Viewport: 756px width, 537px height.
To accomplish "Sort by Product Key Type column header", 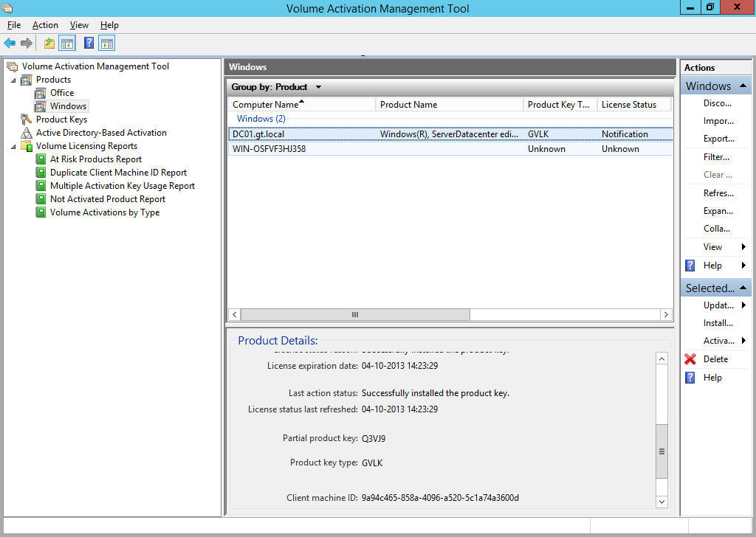I will (560, 105).
